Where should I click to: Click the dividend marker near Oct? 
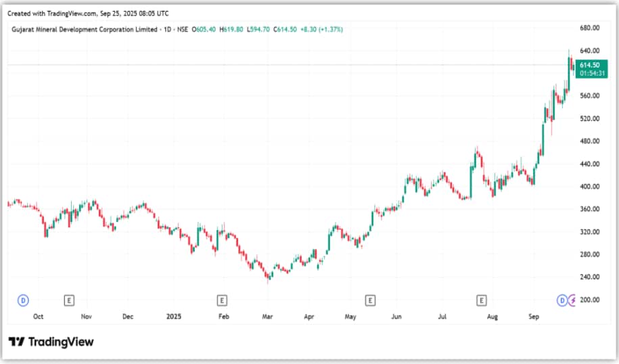point(23,299)
